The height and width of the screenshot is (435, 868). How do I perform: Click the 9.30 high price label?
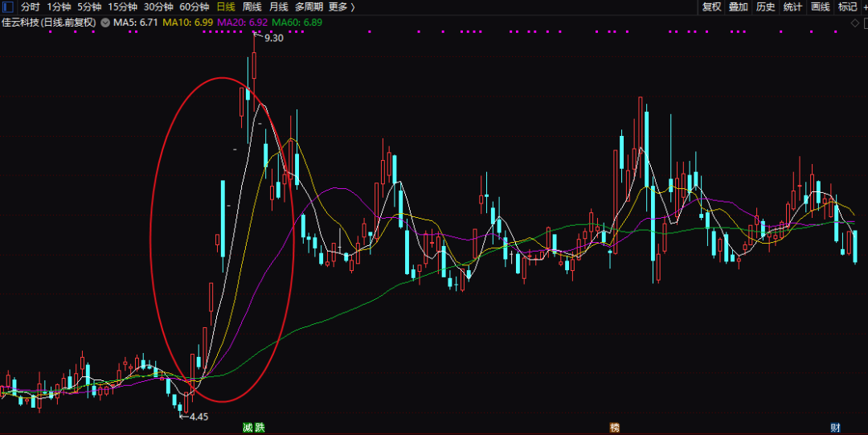tap(273, 38)
